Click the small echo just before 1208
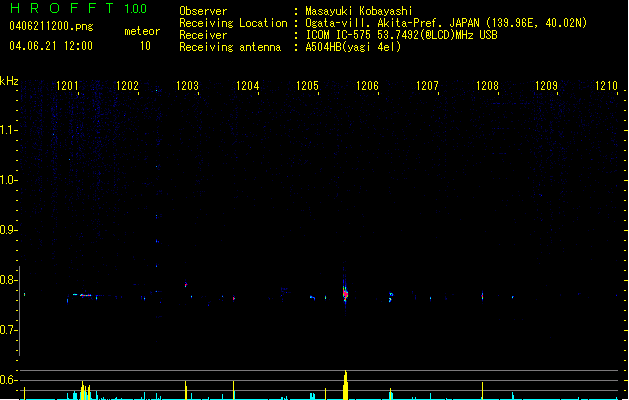This screenshot has height=400, width=629. [482, 296]
